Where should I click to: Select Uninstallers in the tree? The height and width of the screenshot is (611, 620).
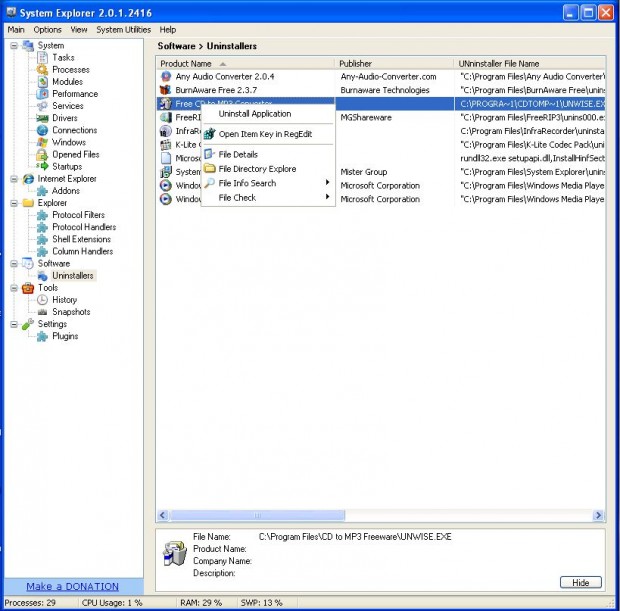(x=73, y=276)
